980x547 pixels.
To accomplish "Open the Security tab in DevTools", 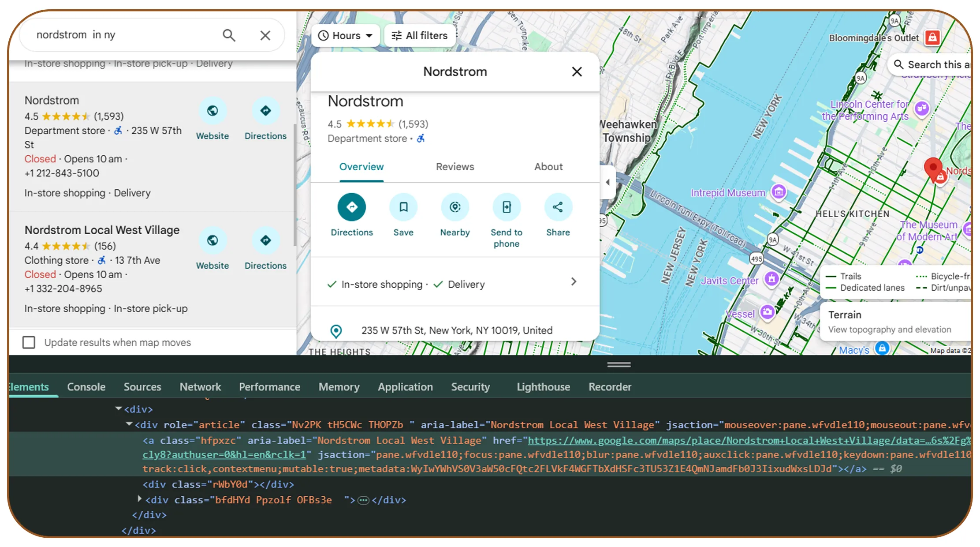I will click(470, 387).
